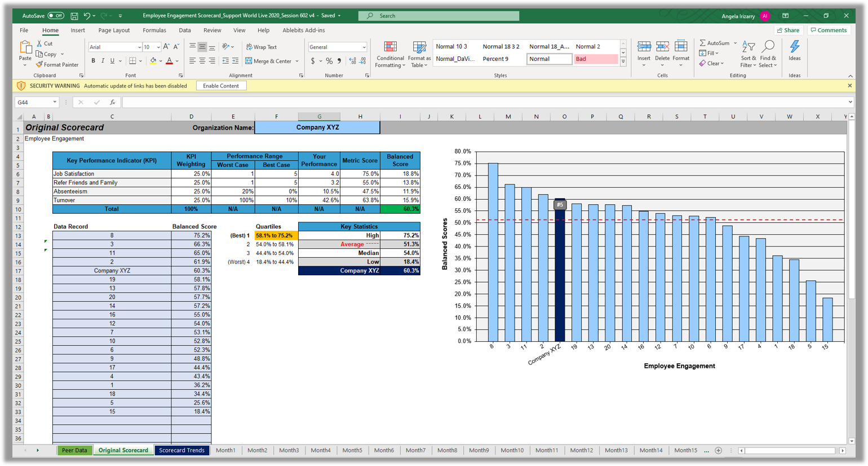Open Format as Table gallery

(419, 54)
